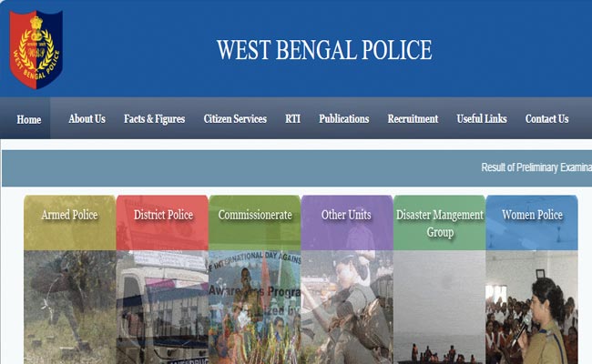Screen dimensions: 592x364
Task: Open the Useful Links menu
Action: [x=482, y=119]
